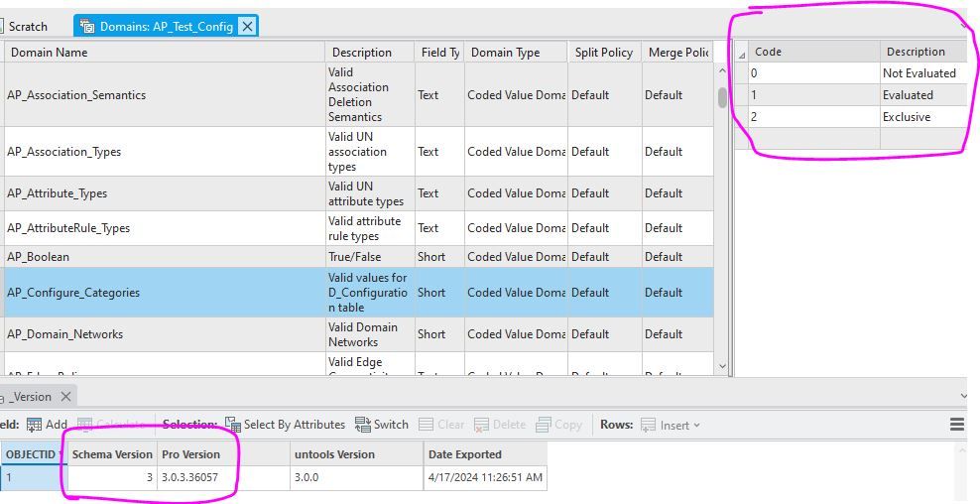Open the Insert rows dropdown
The width and height of the screenshot is (980, 504).
click(671, 426)
